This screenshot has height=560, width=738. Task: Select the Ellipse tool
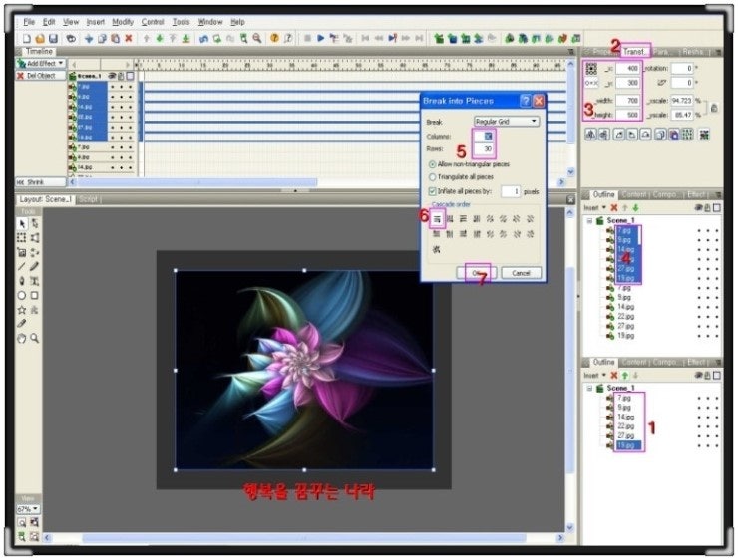point(22,295)
